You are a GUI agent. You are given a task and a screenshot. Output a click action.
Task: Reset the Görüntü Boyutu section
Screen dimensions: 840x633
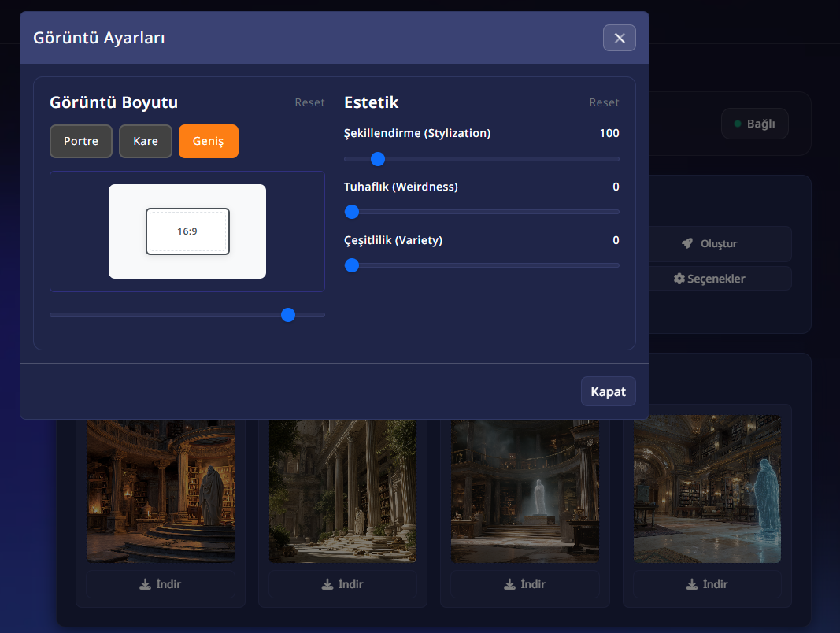pyautogui.click(x=309, y=102)
